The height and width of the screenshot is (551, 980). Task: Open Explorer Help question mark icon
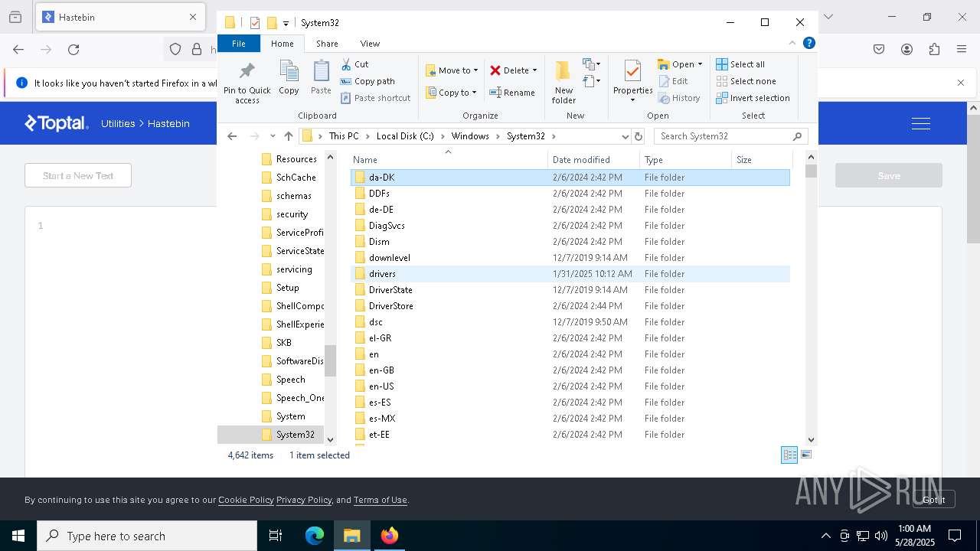click(x=808, y=44)
